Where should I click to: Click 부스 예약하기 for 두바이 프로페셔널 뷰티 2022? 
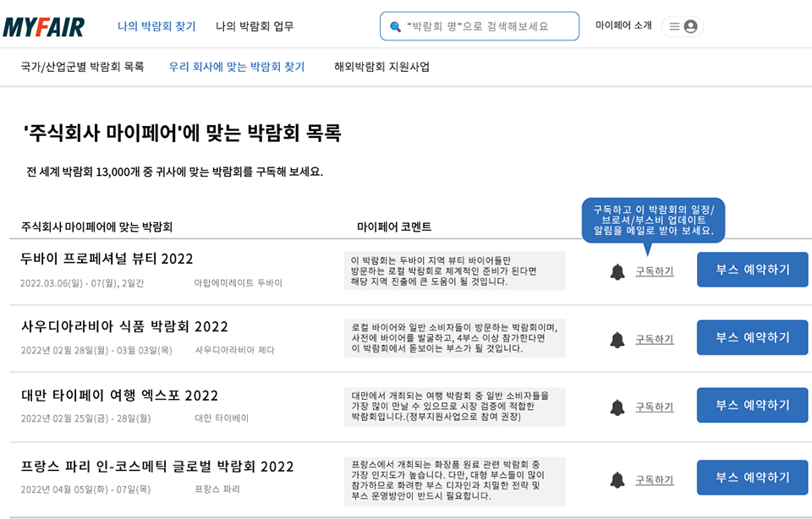pos(751,268)
